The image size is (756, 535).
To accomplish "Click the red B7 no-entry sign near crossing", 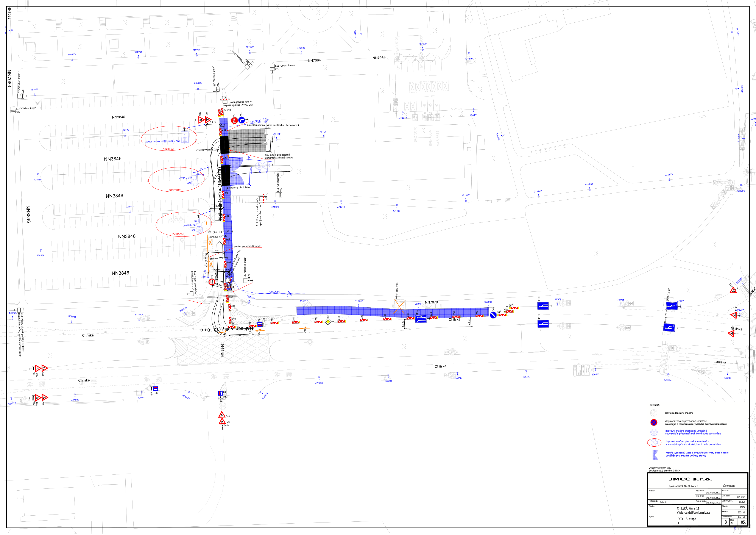I will point(212,282).
